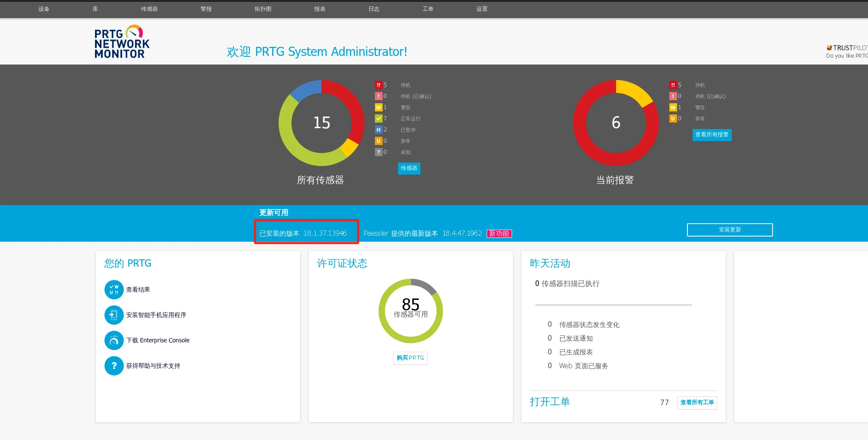Click the blue Paused status icon
Screen dimensions: 868x440
(378, 130)
